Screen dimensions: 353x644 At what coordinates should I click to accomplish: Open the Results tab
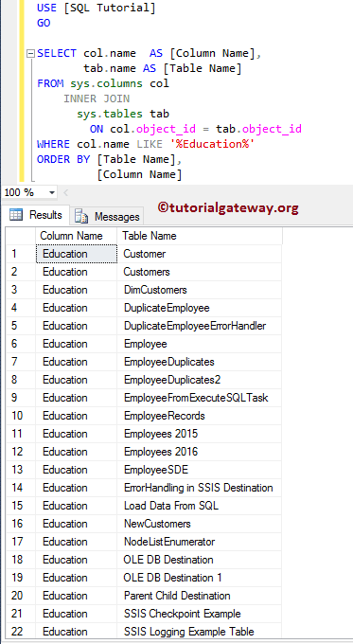pyautogui.click(x=35, y=215)
